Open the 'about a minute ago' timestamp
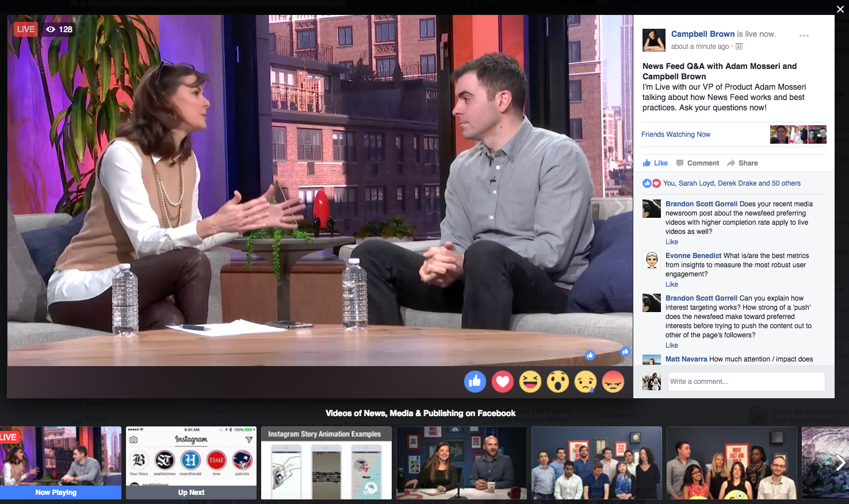This screenshot has width=849, height=504. coord(700,47)
